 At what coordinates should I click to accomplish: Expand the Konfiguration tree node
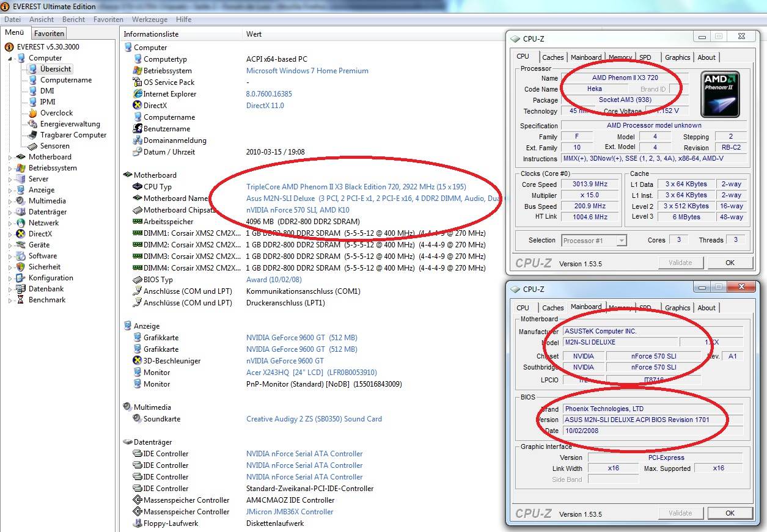point(10,278)
